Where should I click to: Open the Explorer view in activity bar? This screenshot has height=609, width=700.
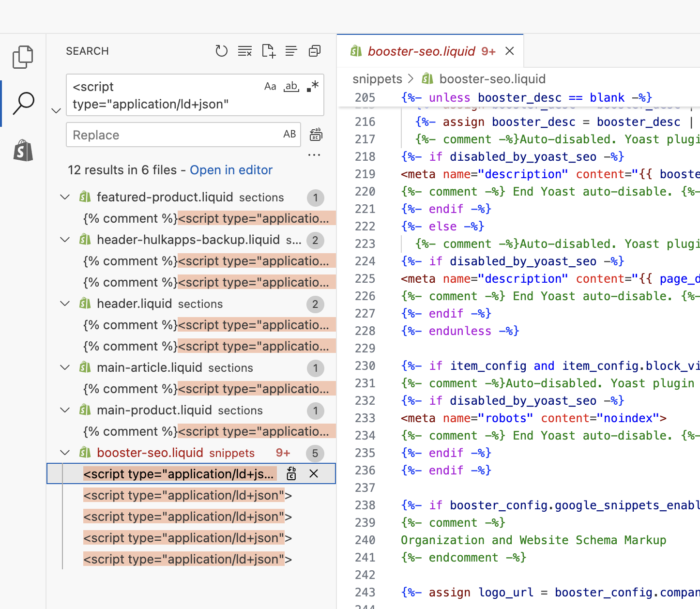[x=23, y=57]
